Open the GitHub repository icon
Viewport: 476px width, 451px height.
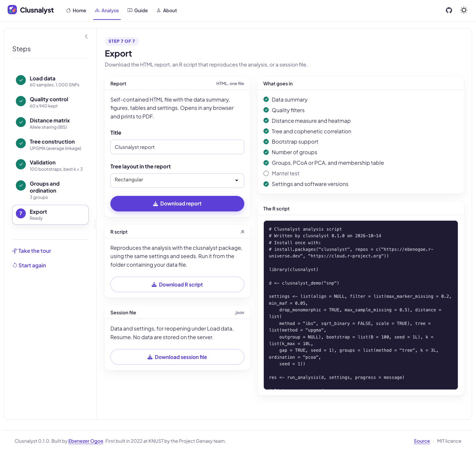coord(449,10)
